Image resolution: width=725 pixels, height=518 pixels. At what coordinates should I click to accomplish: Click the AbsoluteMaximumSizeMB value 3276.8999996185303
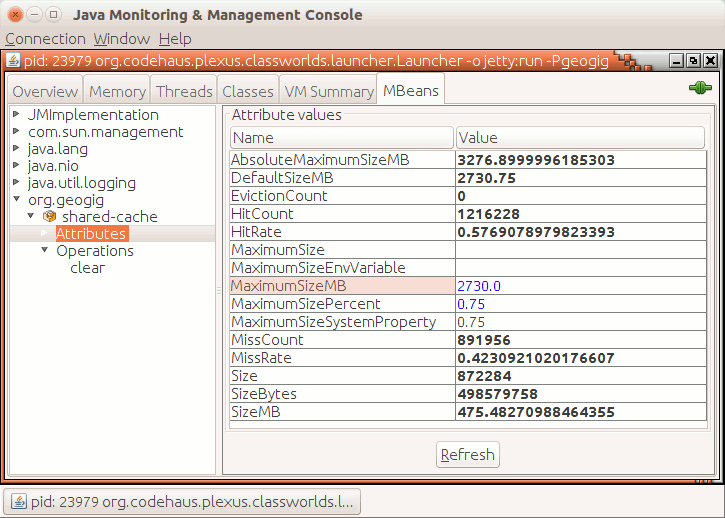(x=581, y=160)
